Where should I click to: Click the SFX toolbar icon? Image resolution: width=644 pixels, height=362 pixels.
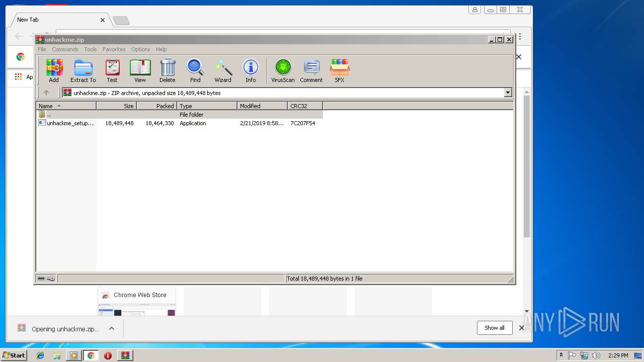340,71
